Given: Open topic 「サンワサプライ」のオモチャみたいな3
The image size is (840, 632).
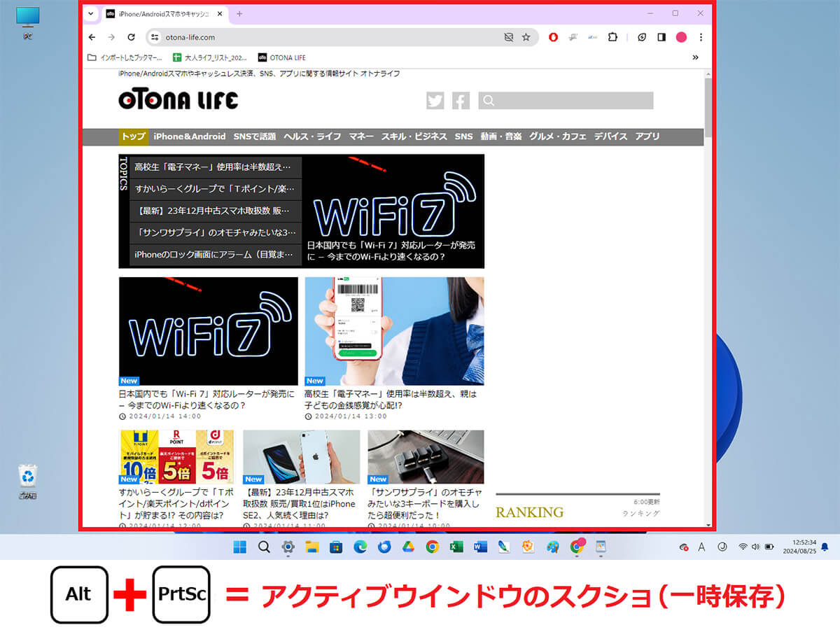Looking at the screenshot, I should coord(216,232).
